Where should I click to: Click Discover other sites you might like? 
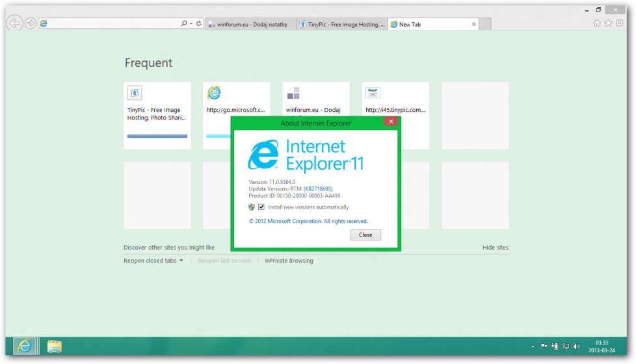coord(169,248)
